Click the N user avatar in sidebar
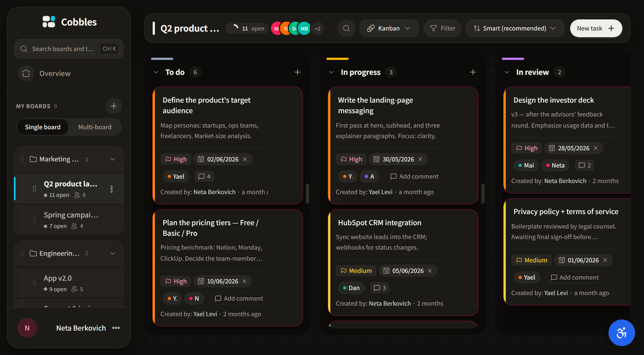The image size is (644, 355). point(27,328)
